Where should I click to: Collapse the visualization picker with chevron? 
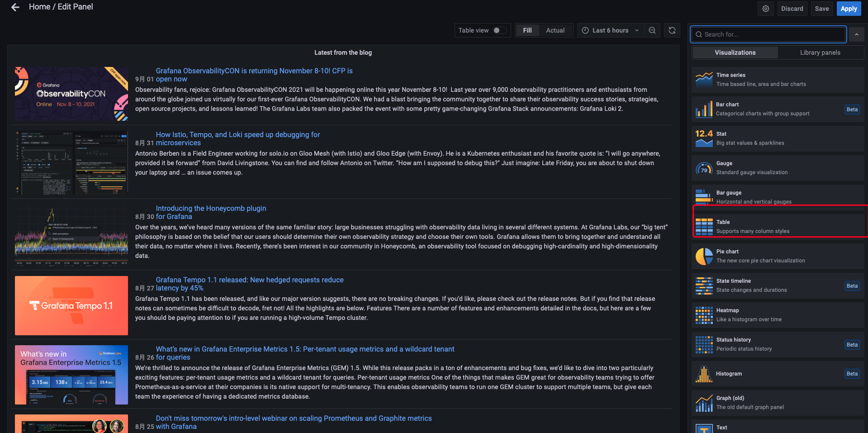[x=856, y=34]
